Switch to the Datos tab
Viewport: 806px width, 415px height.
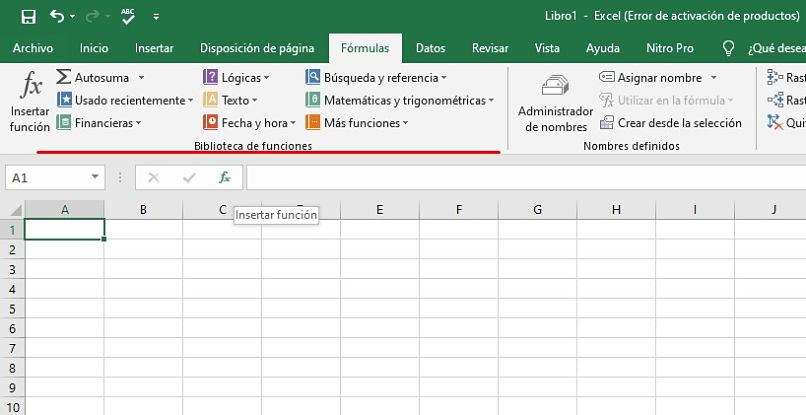pyautogui.click(x=430, y=48)
